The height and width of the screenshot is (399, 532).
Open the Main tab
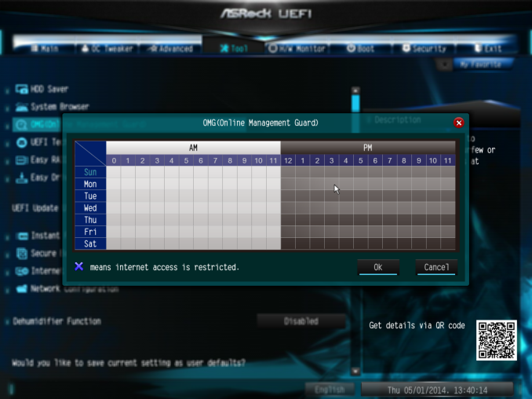[45, 49]
